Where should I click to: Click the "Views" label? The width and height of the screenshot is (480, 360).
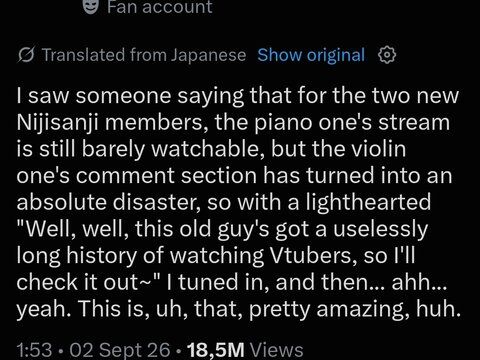pos(276,350)
